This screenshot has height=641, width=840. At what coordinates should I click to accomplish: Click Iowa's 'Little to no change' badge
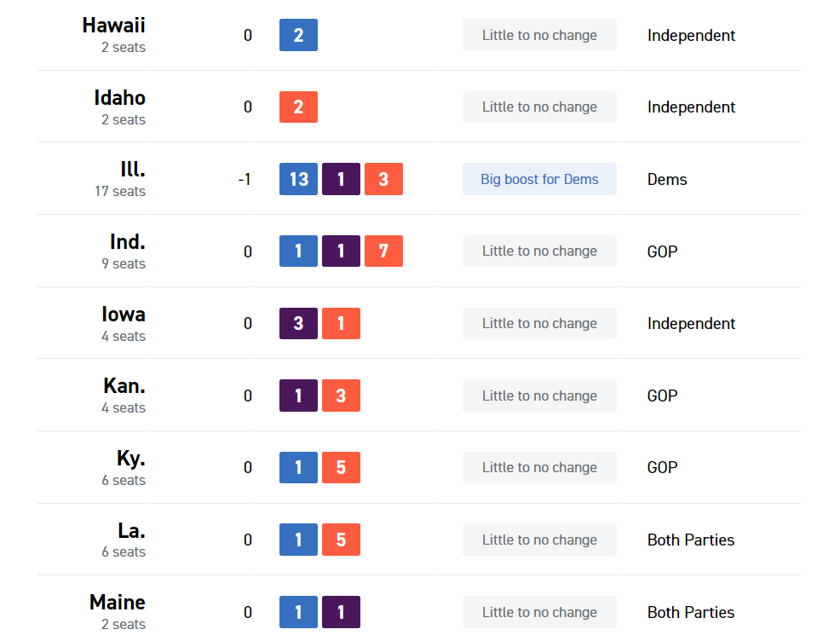click(539, 324)
